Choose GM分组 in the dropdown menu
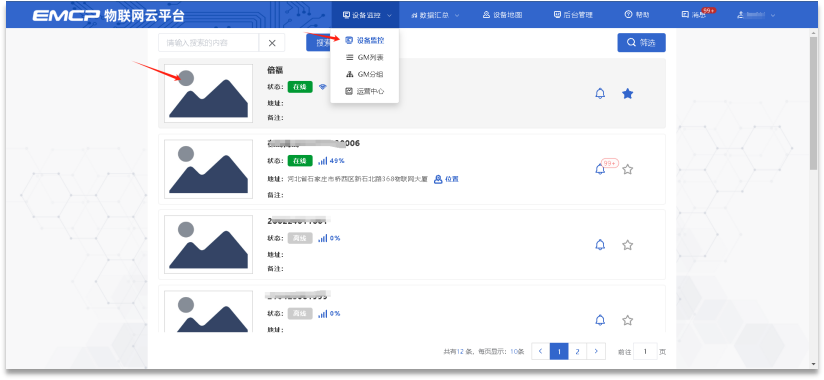 pos(365,74)
